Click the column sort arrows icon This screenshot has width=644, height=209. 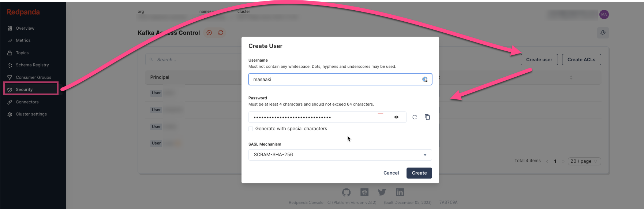tap(571, 77)
